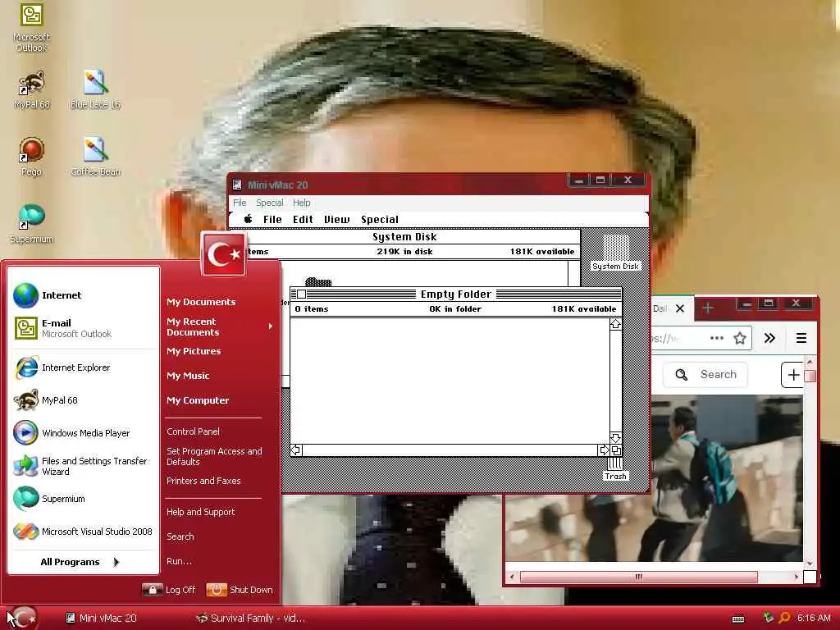The image size is (840, 630).
Task: Open Microsoft Visual Studio 2008
Action: point(84,532)
